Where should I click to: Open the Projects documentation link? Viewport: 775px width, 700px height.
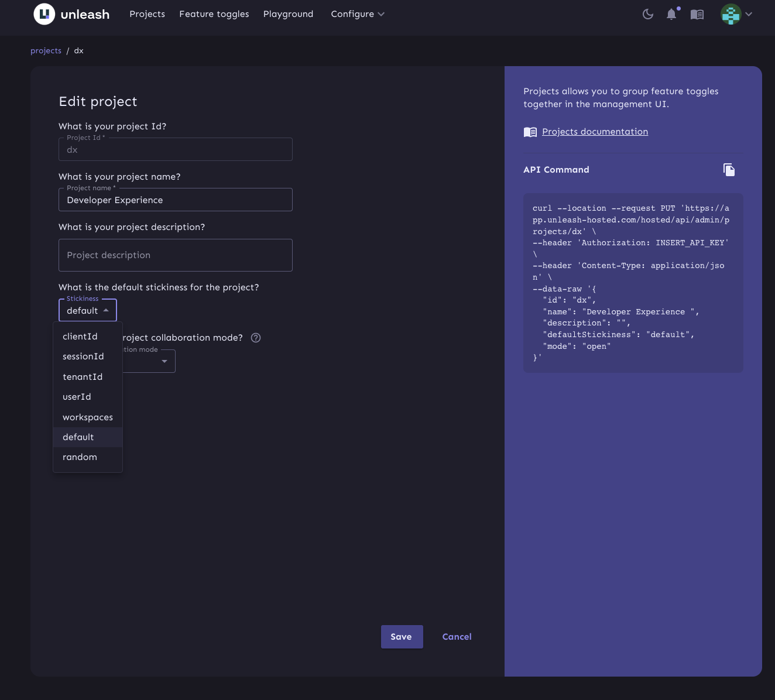tap(595, 131)
